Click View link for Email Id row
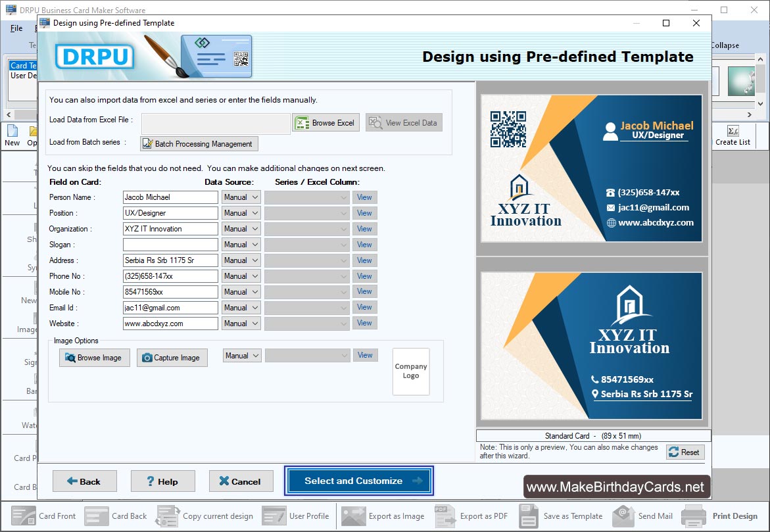The width and height of the screenshot is (770, 532). (364, 308)
